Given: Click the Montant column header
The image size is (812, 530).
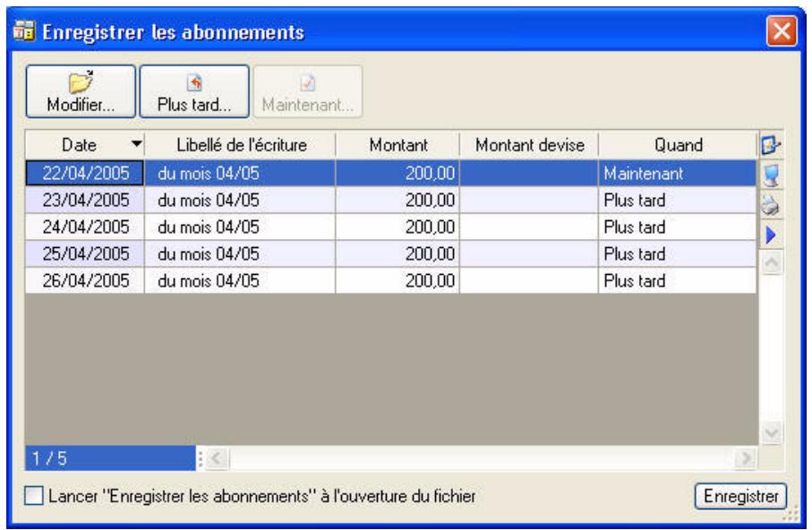Looking at the screenshot, I should [x=397, y=144].
